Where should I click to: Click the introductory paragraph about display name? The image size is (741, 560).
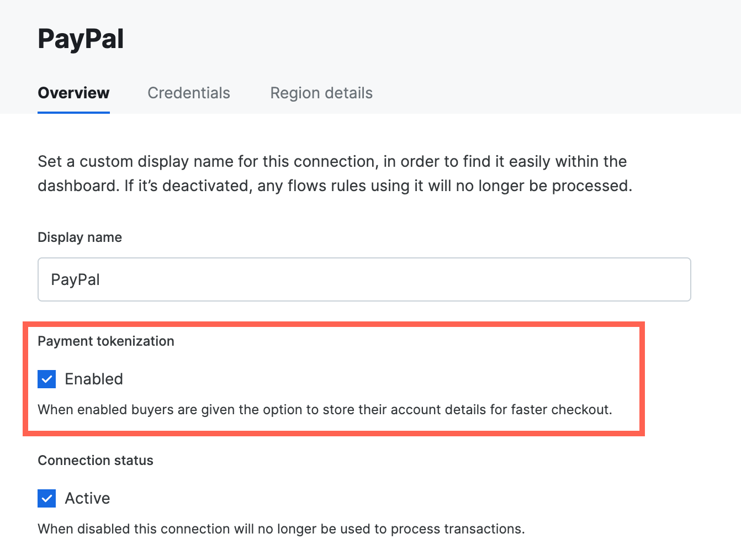click(331, 173)
